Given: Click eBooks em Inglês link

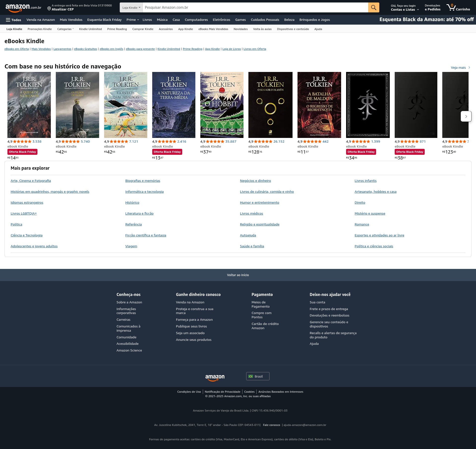Looking at the screenshot, I should pos(111,49).
